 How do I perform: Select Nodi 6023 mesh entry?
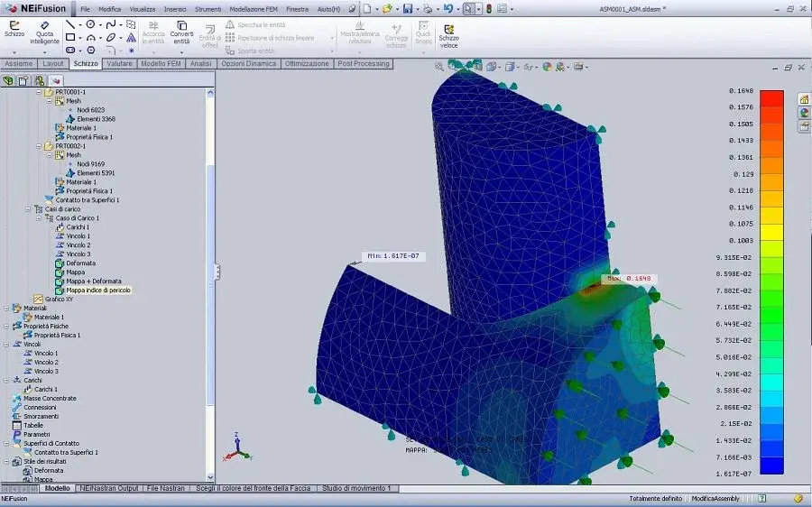(90, 110)
